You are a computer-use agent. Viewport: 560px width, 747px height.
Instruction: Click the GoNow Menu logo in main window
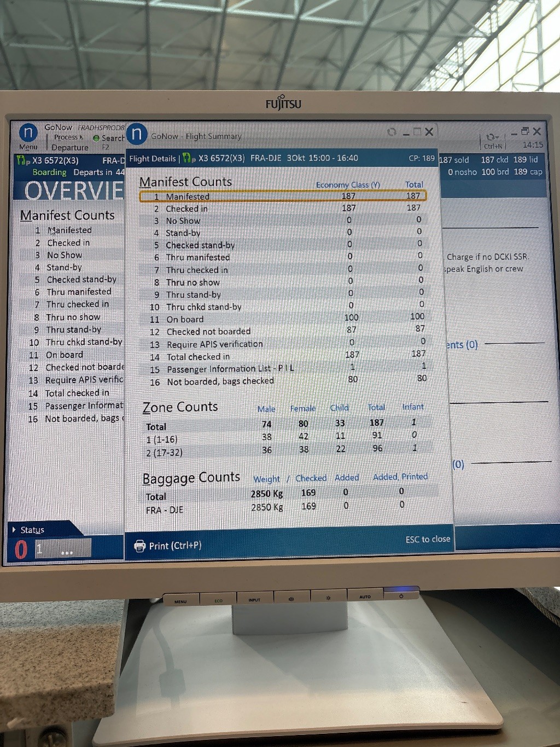coord(28,132)
